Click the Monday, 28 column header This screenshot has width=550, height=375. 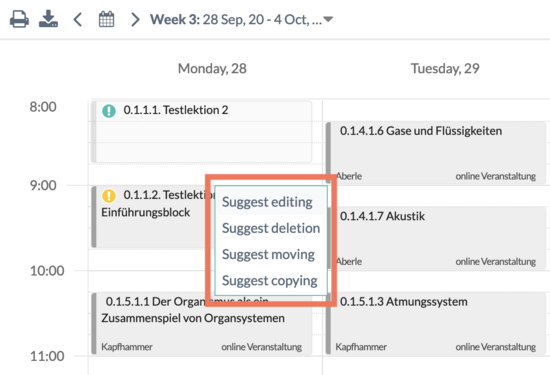click(212, 68)
